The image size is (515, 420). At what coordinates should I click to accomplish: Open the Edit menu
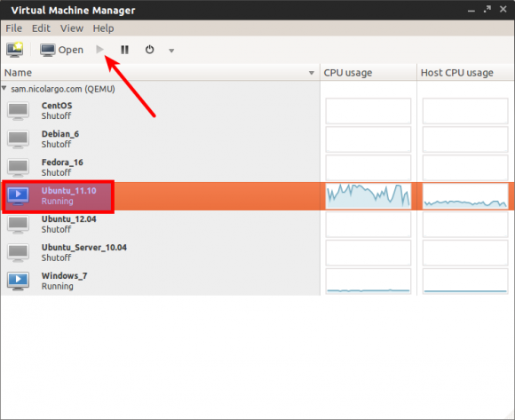(41, 28)
